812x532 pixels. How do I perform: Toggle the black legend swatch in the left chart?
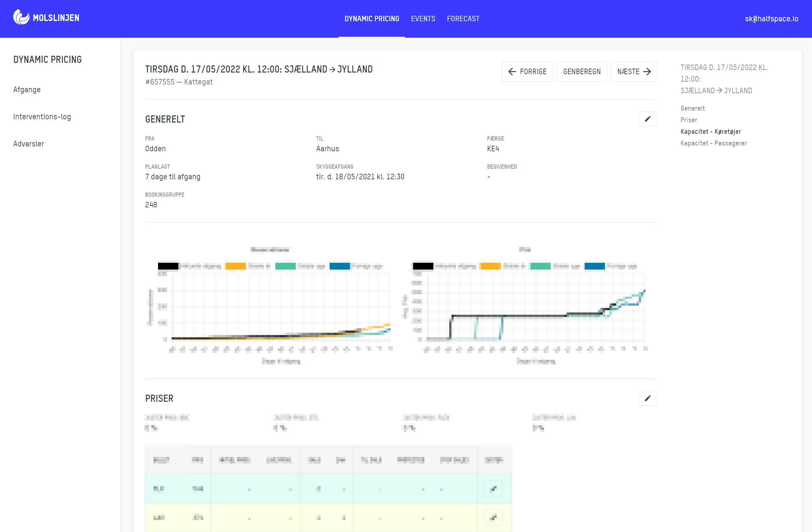pyautogui.click(x=168, y=266)
